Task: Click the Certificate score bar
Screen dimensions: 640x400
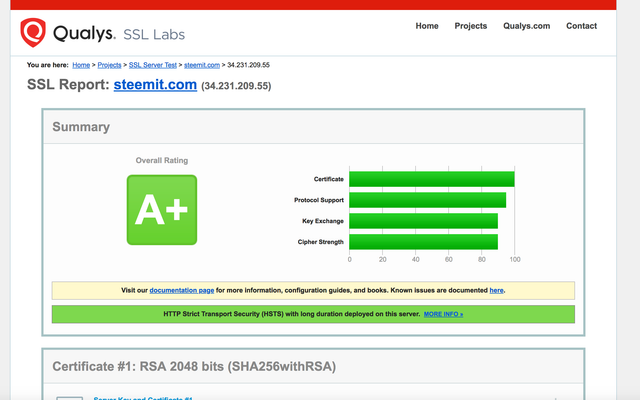Action: pyautogui.click(x=431, y=179)
